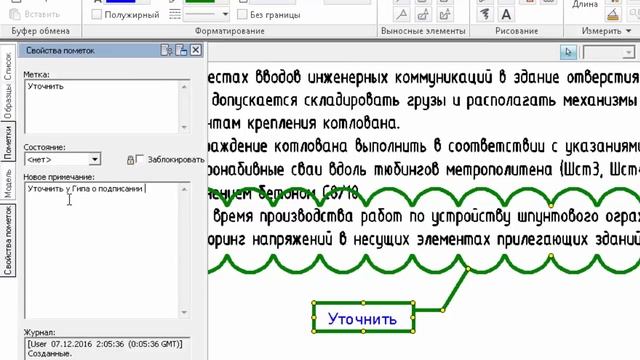
Task: Open the combo box next to the select tool
Action: (609, 52)
